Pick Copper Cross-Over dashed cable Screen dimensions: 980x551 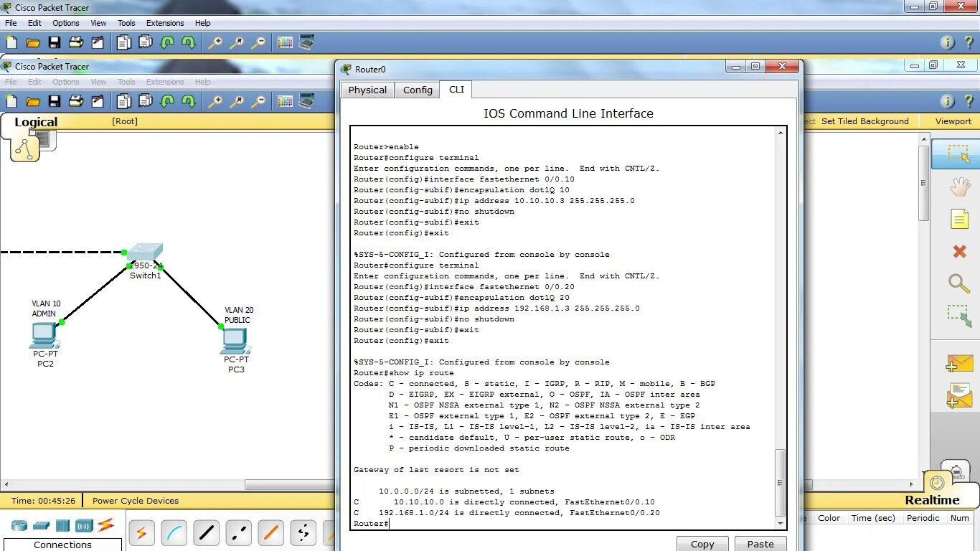click(x=239, y=533)
